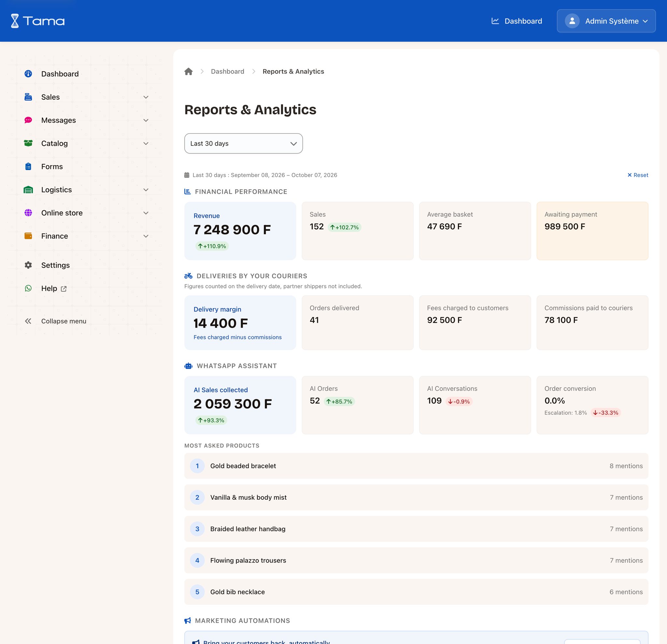Click the Gold beaded bracelet row

click(416, 465)
